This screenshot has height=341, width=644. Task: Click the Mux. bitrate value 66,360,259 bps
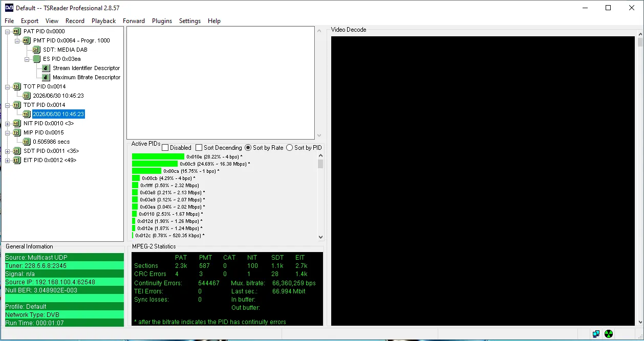point(294,283)
